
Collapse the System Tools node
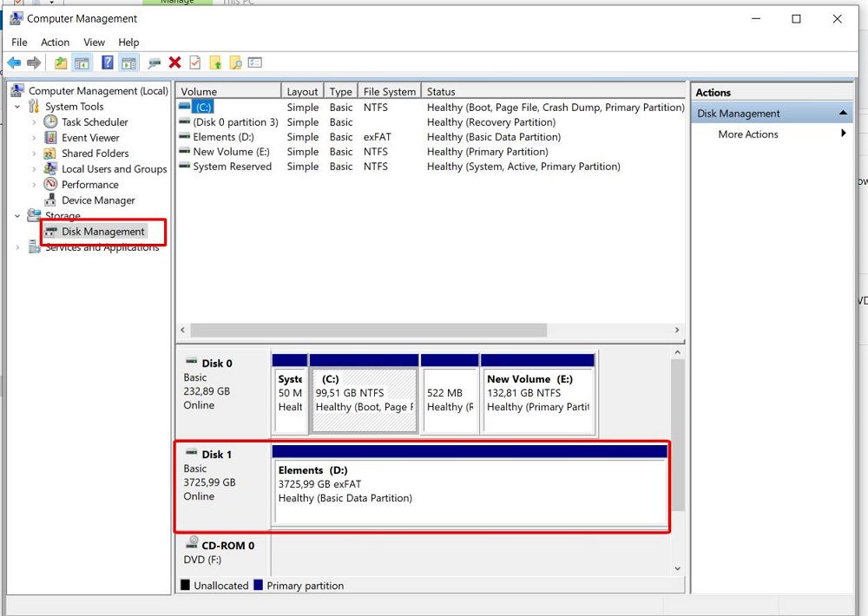pyautogui.click(x=18, y=107)
